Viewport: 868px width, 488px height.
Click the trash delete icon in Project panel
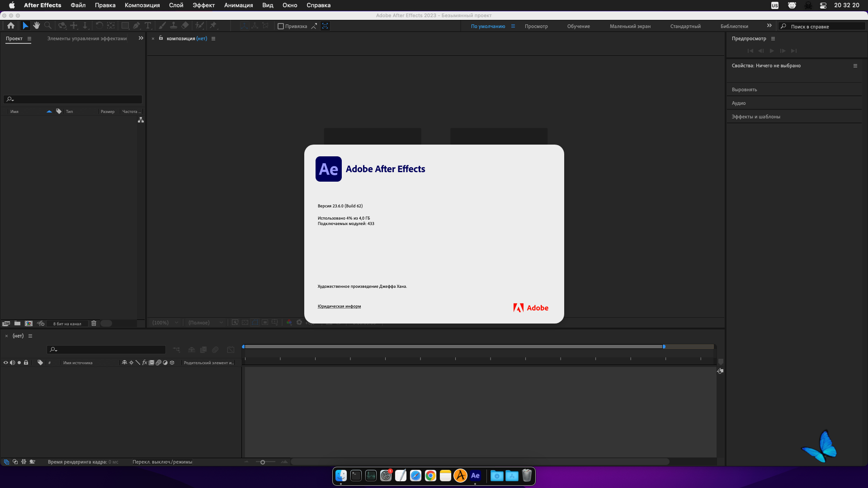pos(94,324)
